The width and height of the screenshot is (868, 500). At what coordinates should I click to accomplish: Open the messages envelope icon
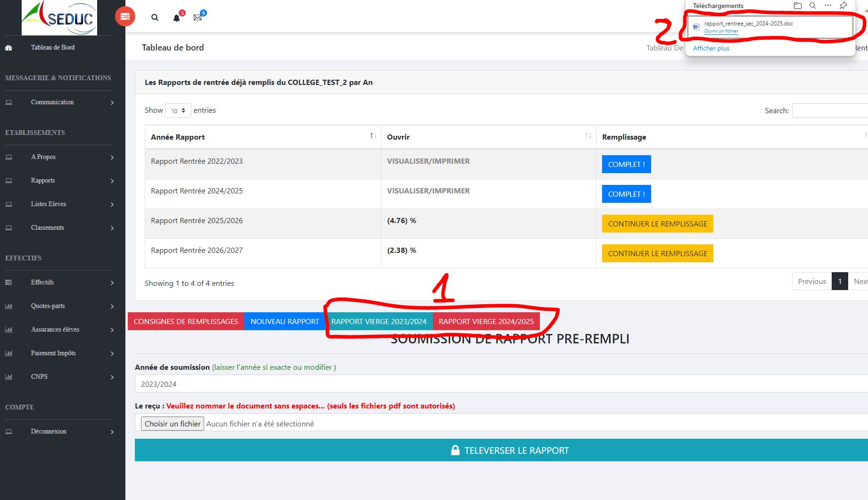point(198,17)
